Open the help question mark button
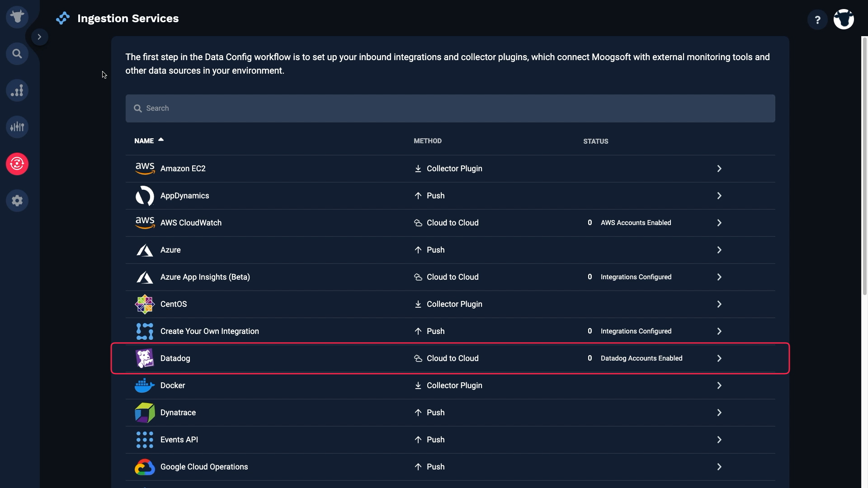Screen dimensions: 868x488 click(x=817, y=20)
